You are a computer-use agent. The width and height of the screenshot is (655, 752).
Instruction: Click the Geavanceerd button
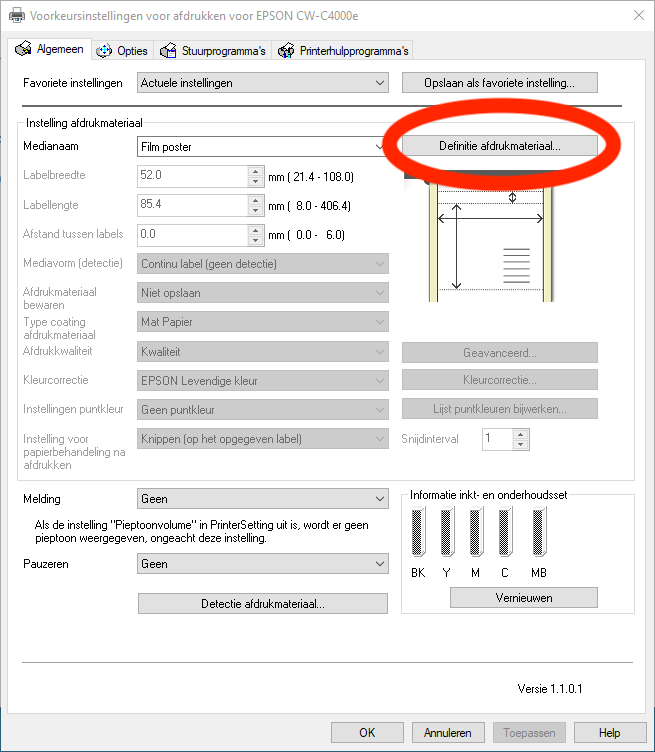(x=500, y=352)
